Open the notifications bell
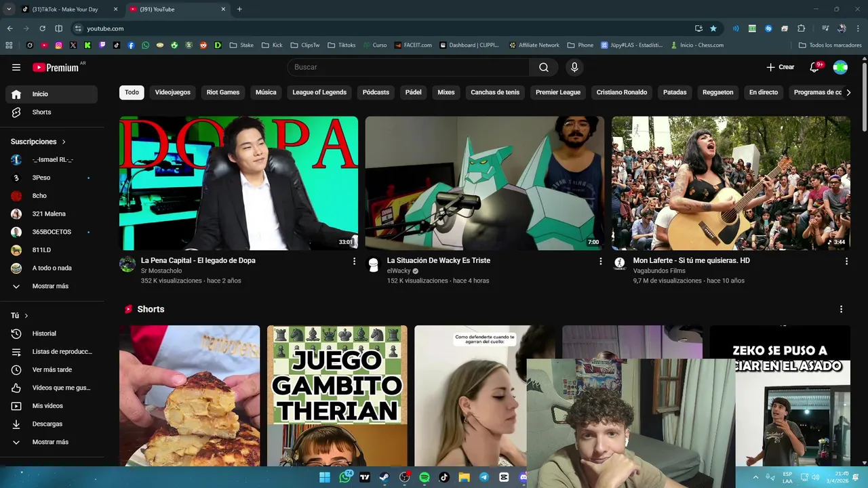 (815, 67)
